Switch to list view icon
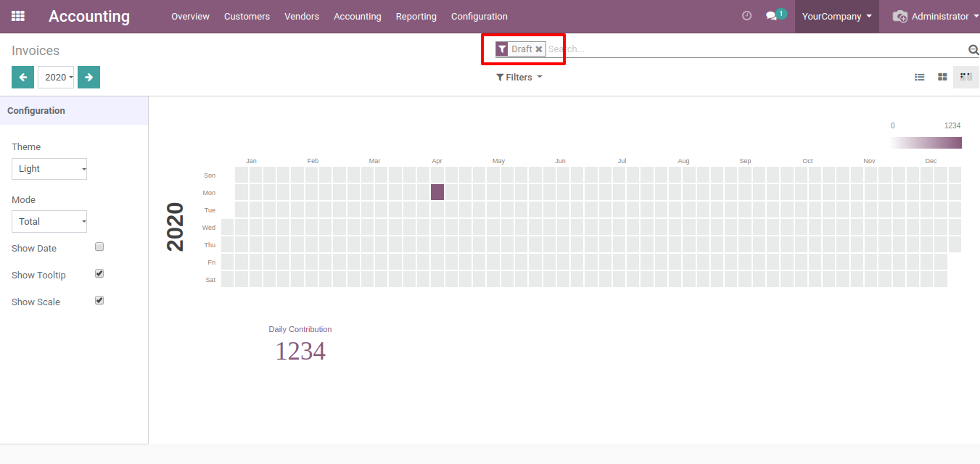 (x=919, y=77)
